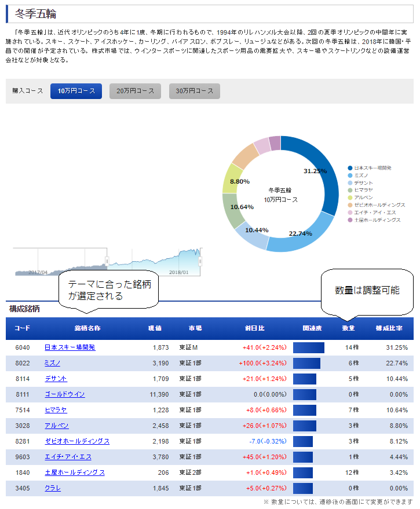Screen dimensions: 420x509
Task: Click the 関連度 bar in the ミズノ row
Action: (x=306, y=363)
